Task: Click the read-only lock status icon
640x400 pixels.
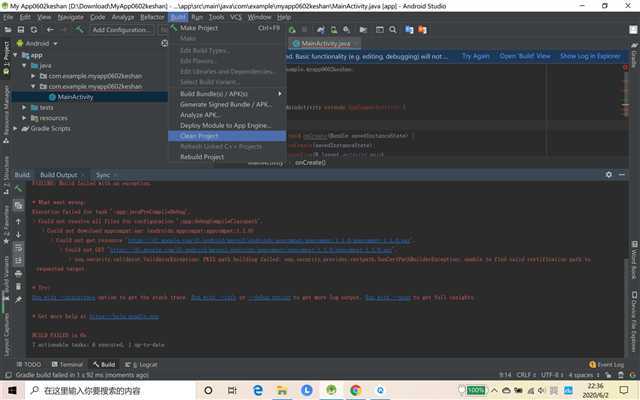Action: click(x=608, y=375)
